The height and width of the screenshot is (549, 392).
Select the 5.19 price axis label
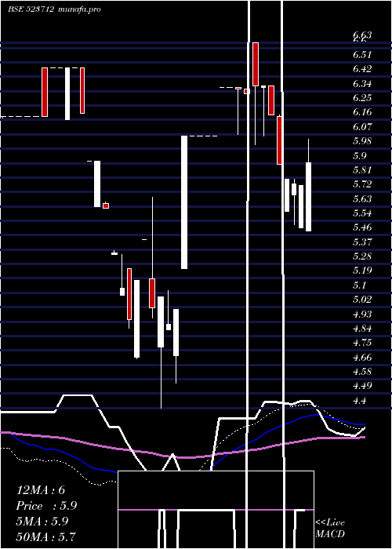tap(362, 271)
